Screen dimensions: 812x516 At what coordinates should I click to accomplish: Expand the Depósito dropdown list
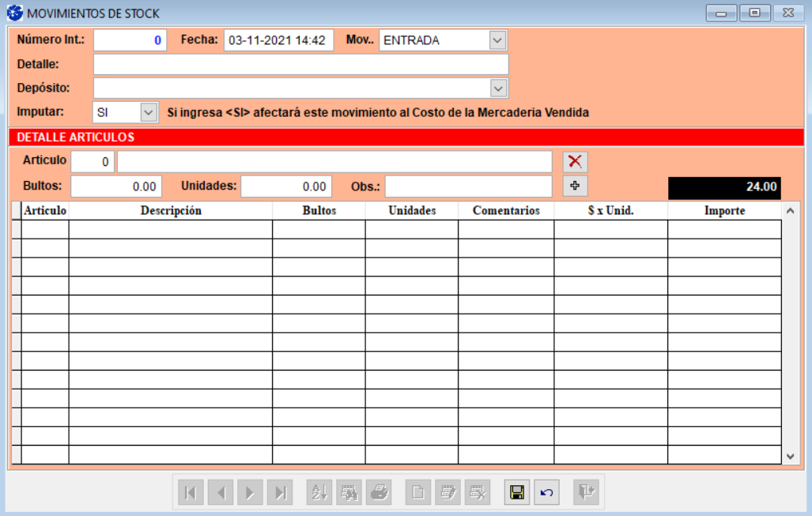[497, 88]
